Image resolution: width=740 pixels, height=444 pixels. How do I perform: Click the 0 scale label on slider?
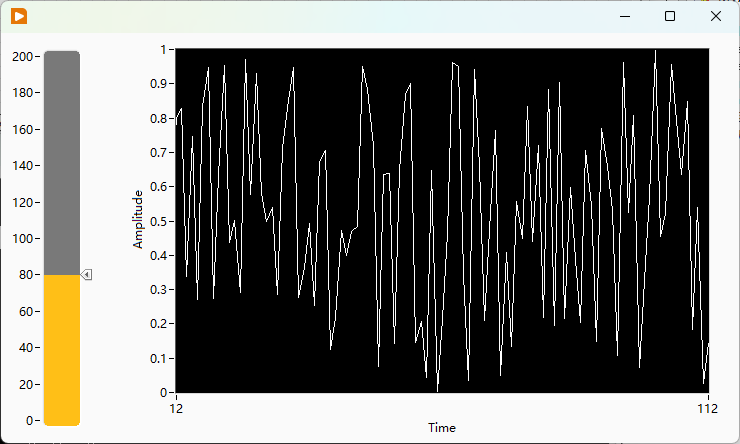pos(30,420)
